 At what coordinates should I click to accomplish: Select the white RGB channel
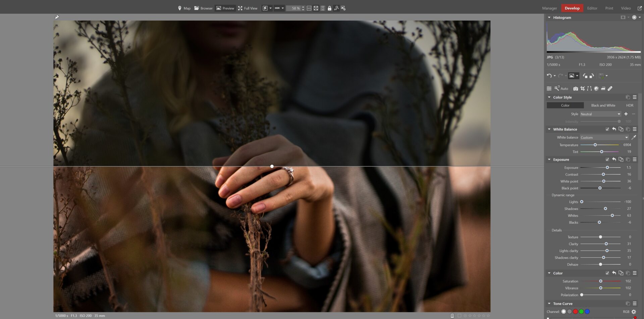pos(563,312)
